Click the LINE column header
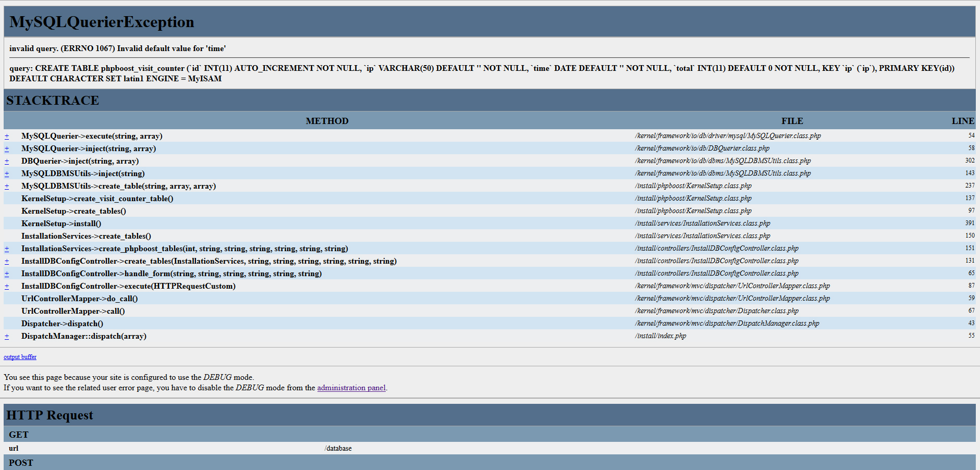The width and height of the screenshot is (980, 470). pos(962,121)
